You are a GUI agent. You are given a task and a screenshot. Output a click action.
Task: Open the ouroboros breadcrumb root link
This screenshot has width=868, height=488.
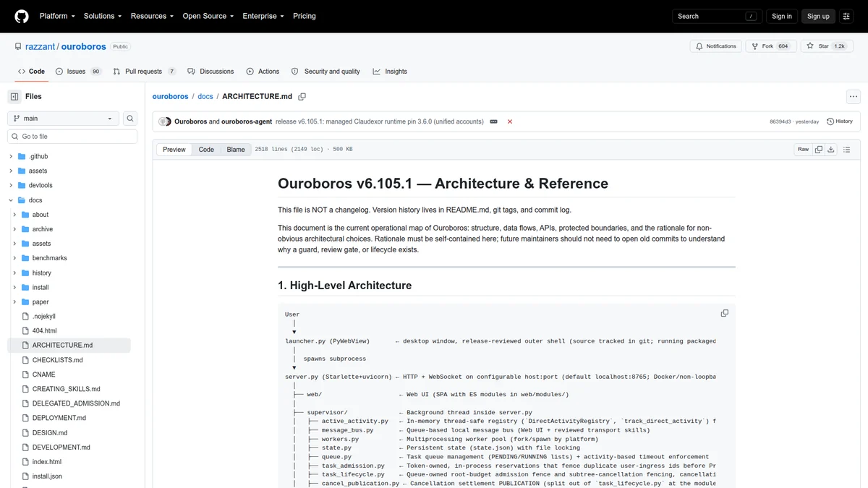coord(170,96)
